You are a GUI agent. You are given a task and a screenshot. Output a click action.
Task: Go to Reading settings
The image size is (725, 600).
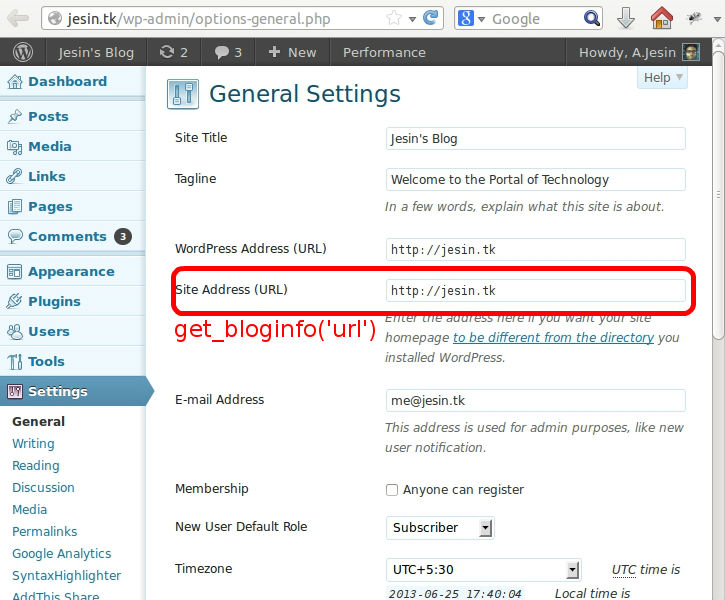pos(36,465)
